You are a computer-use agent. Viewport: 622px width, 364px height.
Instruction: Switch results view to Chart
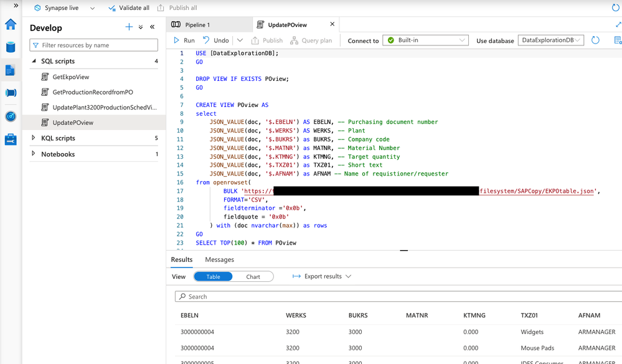click(253, 276)
